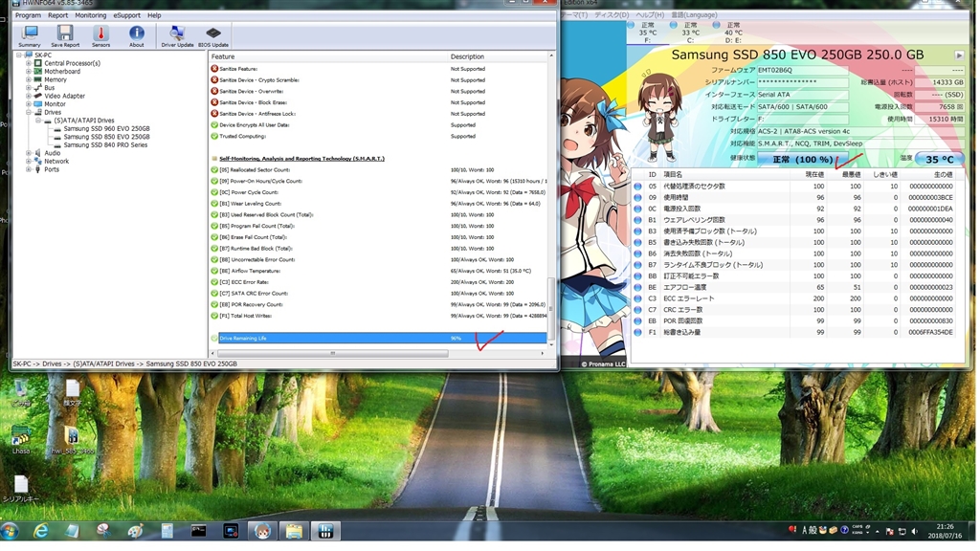980x551 pixels.
Task: Open ヘルプ(H) menu in CrystalDiskInfo
Action: tap(650, 15)
